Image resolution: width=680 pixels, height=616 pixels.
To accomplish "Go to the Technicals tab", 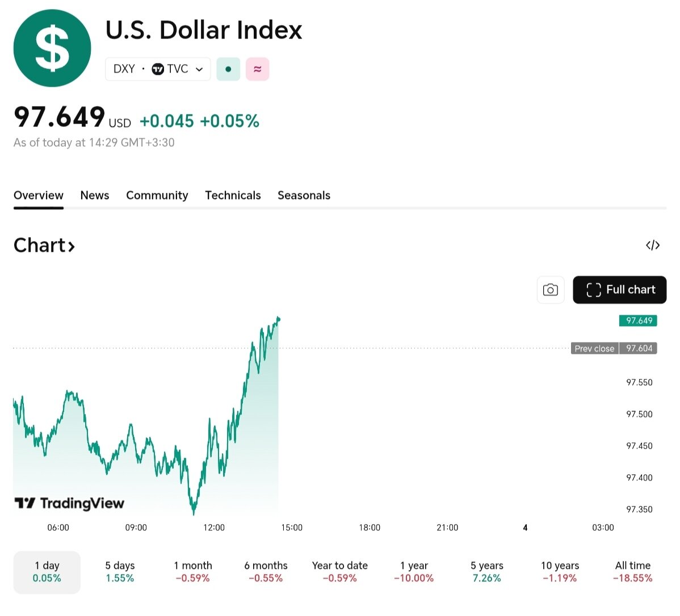I will pyautogui.click(x=233, y=195).
